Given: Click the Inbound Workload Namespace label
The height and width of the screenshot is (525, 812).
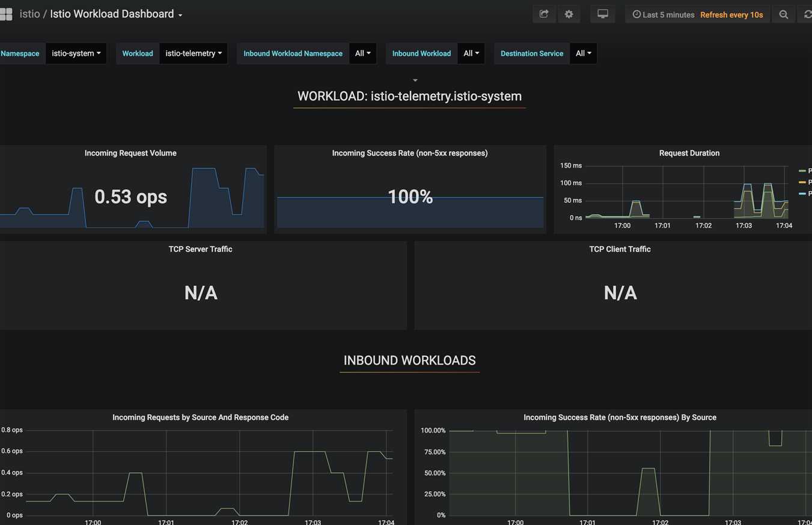Looking at the screenshot, I should [x=293, y=53].
